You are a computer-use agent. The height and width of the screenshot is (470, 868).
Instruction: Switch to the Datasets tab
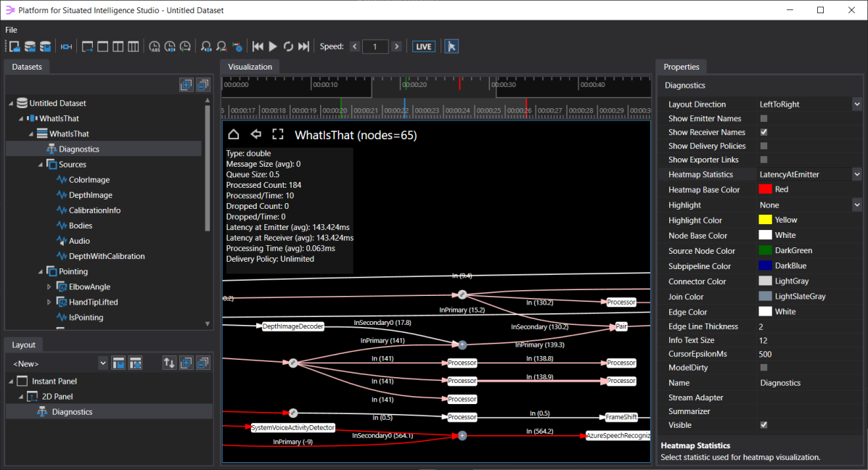pos(27,67)
